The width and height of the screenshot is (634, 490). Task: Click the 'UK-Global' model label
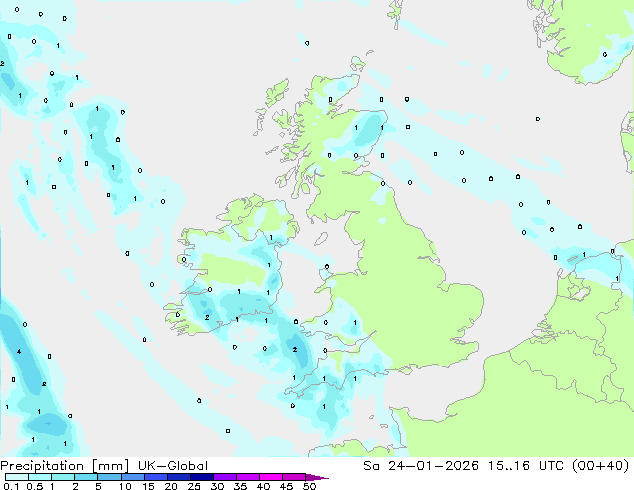point(173,466)
